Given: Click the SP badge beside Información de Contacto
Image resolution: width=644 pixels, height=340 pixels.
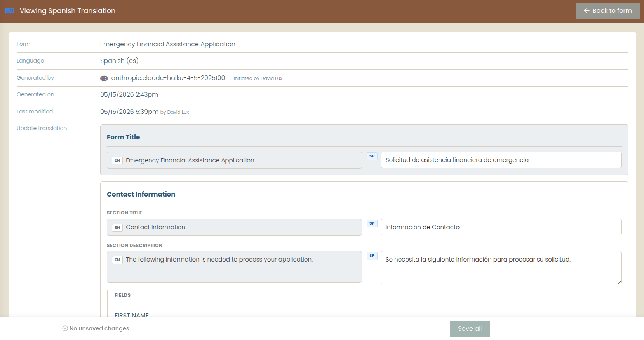Looking at the screenshot, I should (372, 223).
